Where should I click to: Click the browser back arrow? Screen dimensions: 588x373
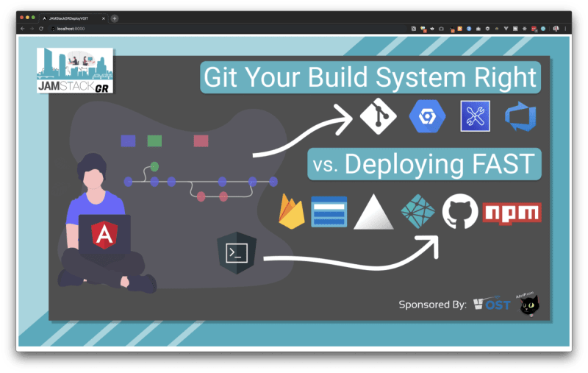(23, 29)
